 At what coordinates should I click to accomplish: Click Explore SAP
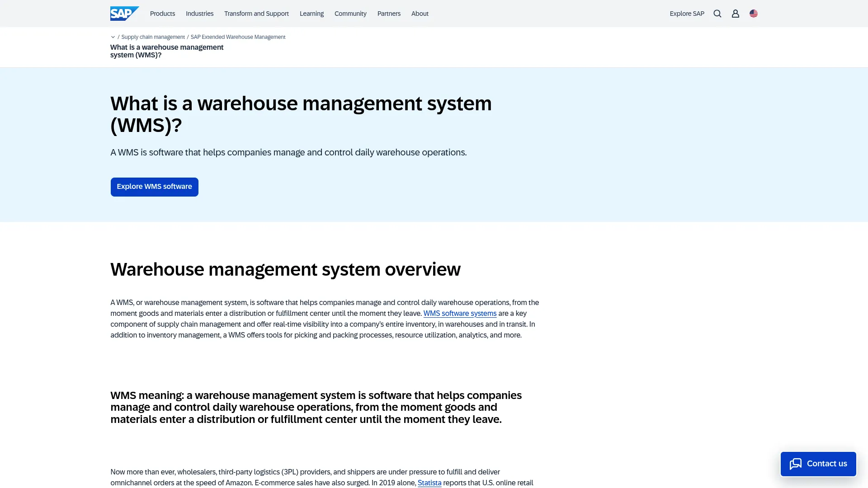[x=687, y=14]
